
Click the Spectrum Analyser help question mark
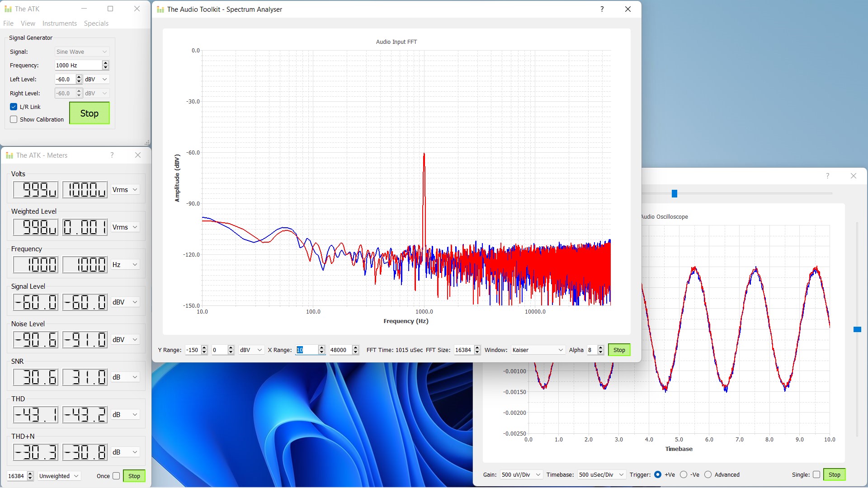pyautogui.click(x=602, y=9)
